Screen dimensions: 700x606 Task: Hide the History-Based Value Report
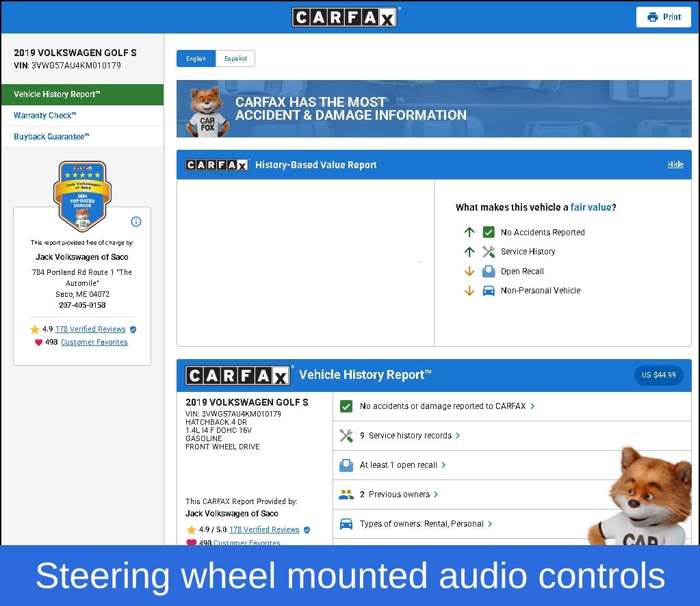tap(675, 165)
